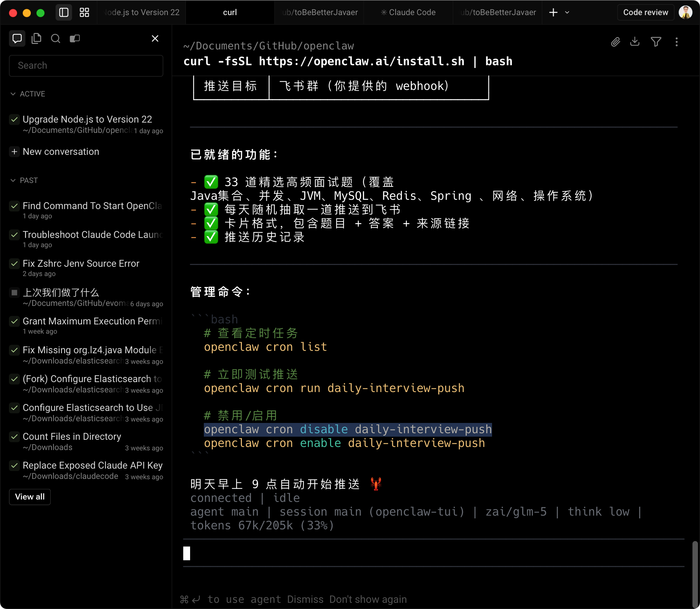Select the conversations chat bubble icon
This screenshot has height=609, width=700.
[x=17, y=38]
